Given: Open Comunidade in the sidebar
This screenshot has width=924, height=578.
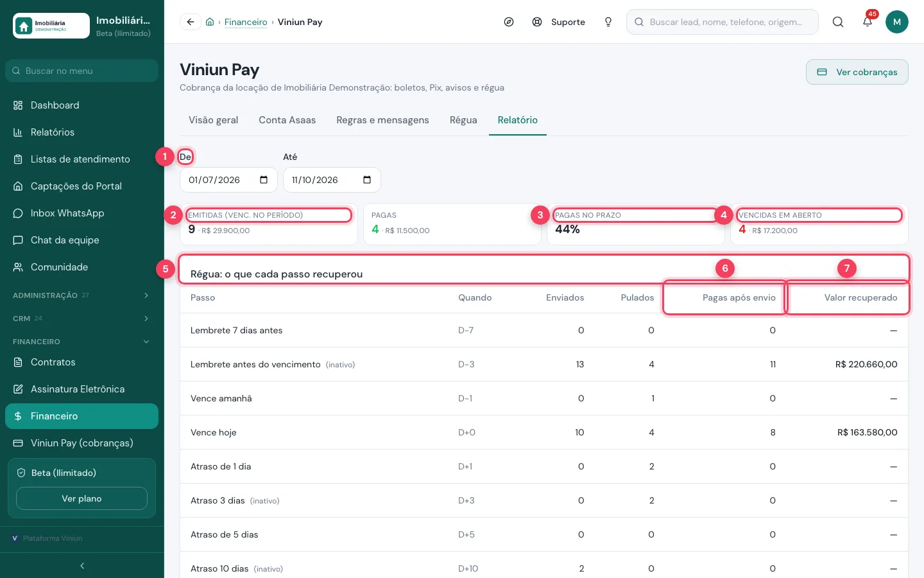Looking at the screenshot, I should [x=82, y=267].
